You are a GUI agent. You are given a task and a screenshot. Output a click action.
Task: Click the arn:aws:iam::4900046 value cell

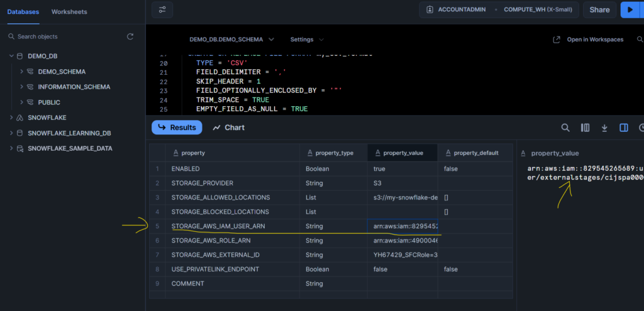pos(402,241)
